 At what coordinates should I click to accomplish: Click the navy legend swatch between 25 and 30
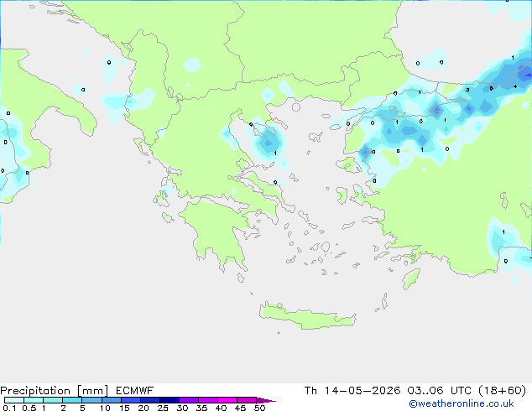[169, 400]
